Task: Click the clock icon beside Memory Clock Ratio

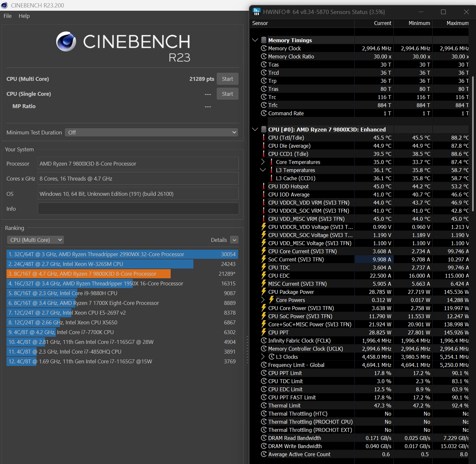Action: (264, 56)
